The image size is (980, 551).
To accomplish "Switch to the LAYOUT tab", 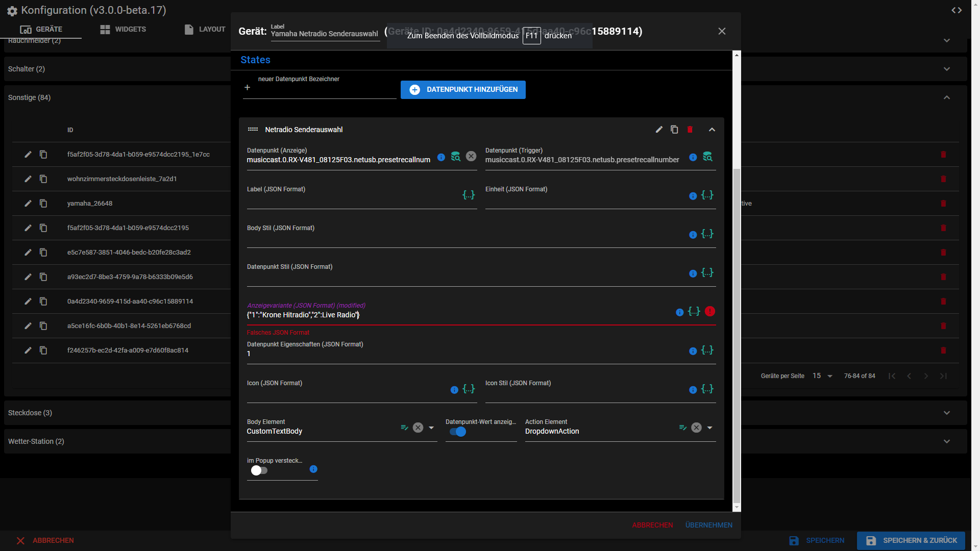I will (x=205, y=29).
